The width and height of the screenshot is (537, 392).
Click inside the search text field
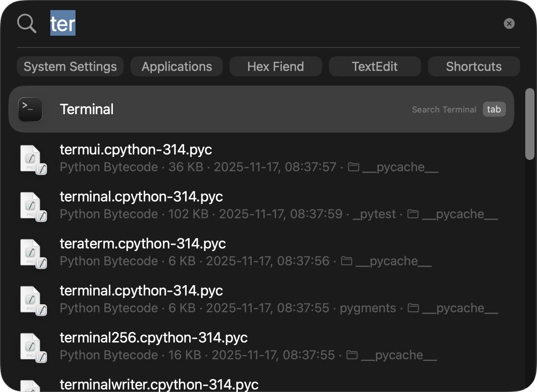pyautogui.click(x=252, y=24)
